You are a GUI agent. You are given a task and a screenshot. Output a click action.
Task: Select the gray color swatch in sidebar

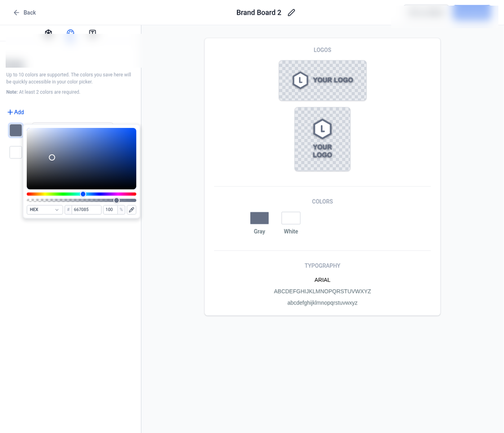(16, 130)
